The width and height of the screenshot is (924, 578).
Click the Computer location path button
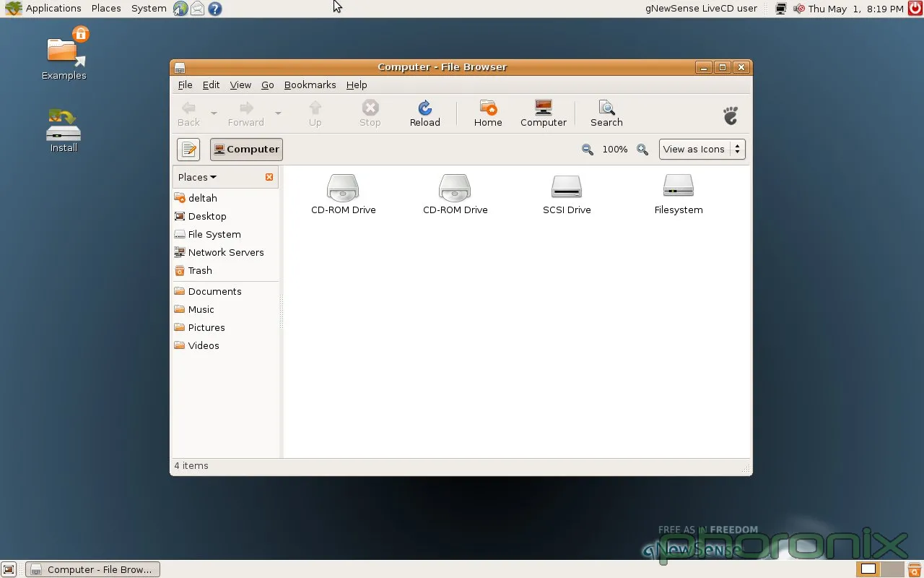click(x=246, y=150)
